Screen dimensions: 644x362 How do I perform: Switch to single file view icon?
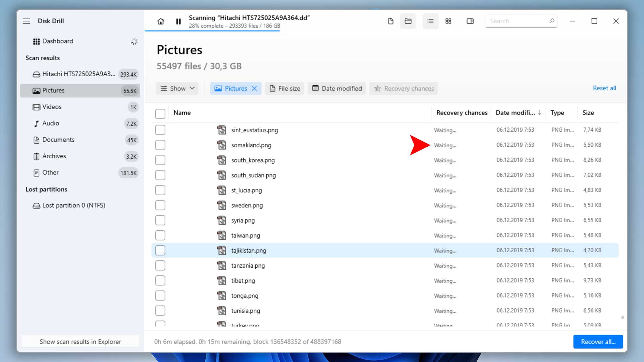[x=391, y=21]
